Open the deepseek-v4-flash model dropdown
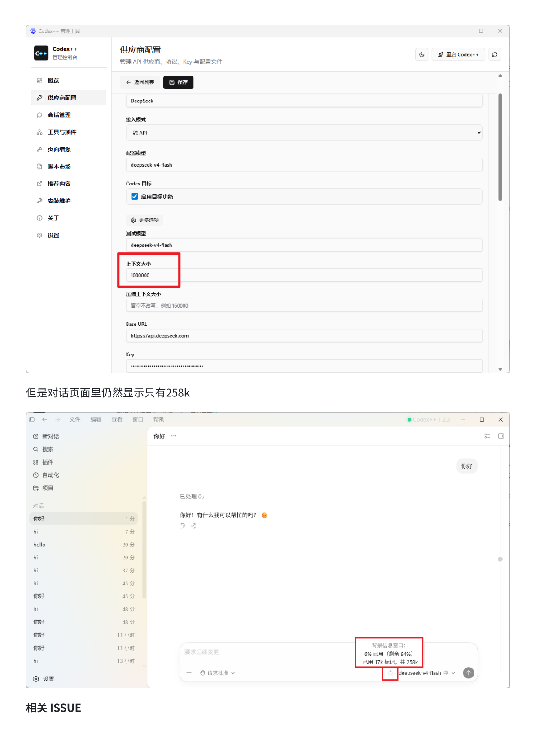This screenshot has height=756, width=535. (427, 673)
